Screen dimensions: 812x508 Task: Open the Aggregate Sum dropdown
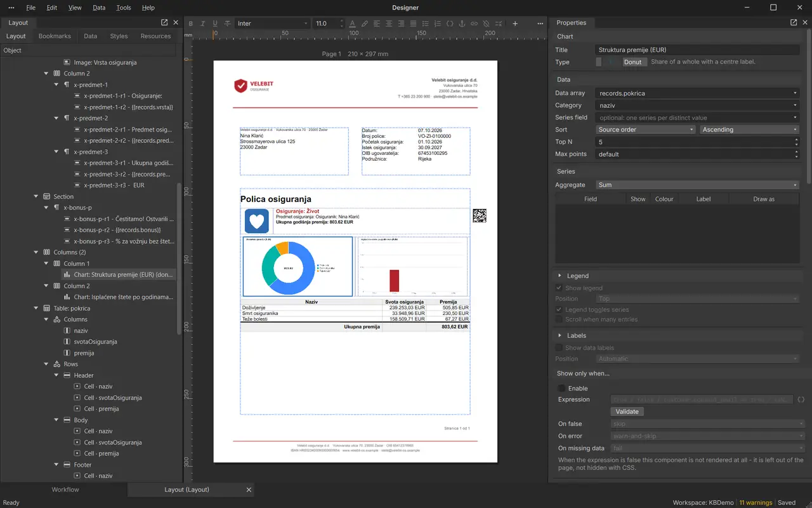coord(697,185)
